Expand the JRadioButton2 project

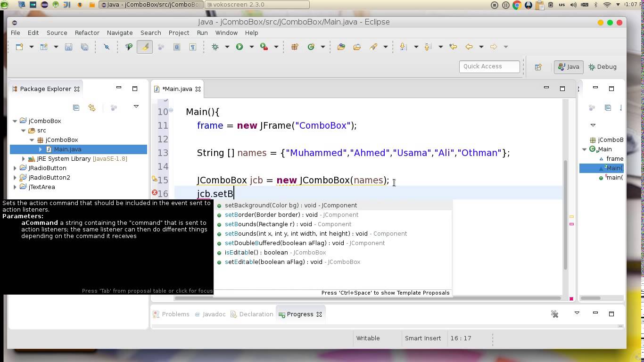click(15, 178)
